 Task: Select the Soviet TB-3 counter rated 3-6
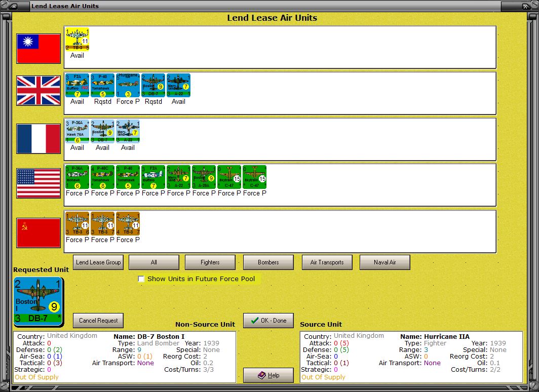click(x=78, y=224)
